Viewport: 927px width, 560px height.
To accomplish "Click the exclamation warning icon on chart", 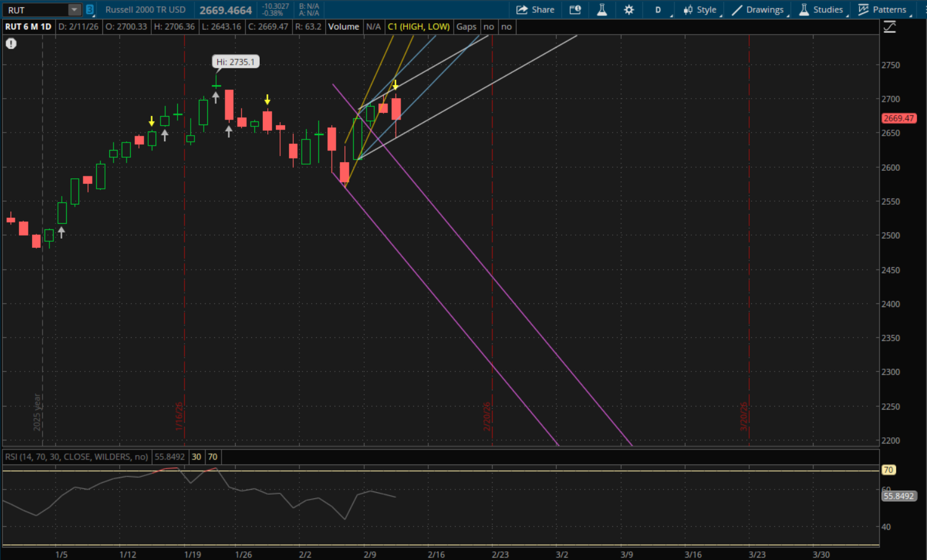I will click(11, 44).
